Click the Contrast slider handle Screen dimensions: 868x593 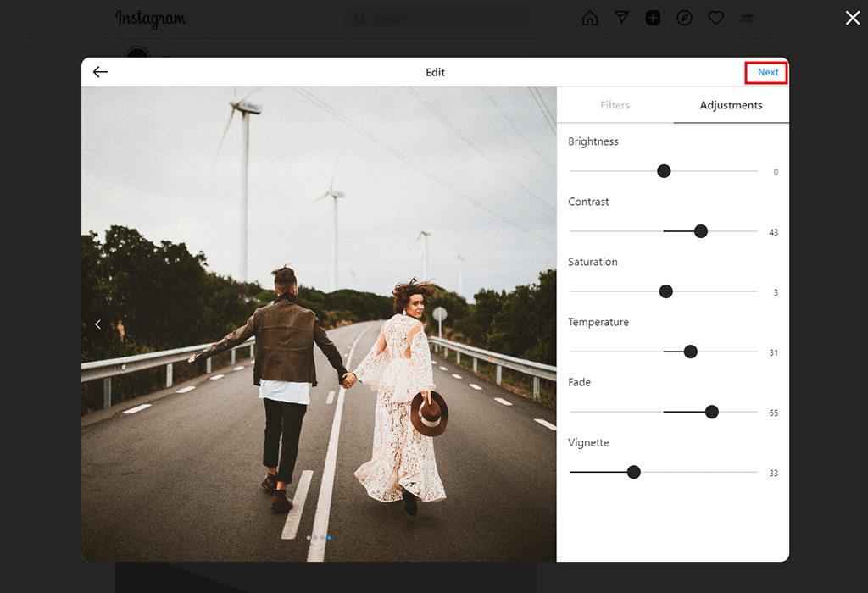(701, 231)
